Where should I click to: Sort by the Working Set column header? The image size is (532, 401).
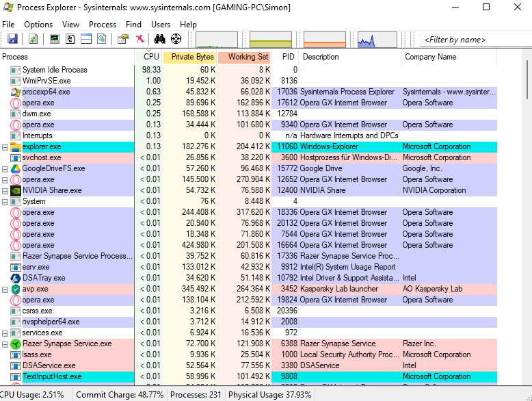click(x=244, y=57)
